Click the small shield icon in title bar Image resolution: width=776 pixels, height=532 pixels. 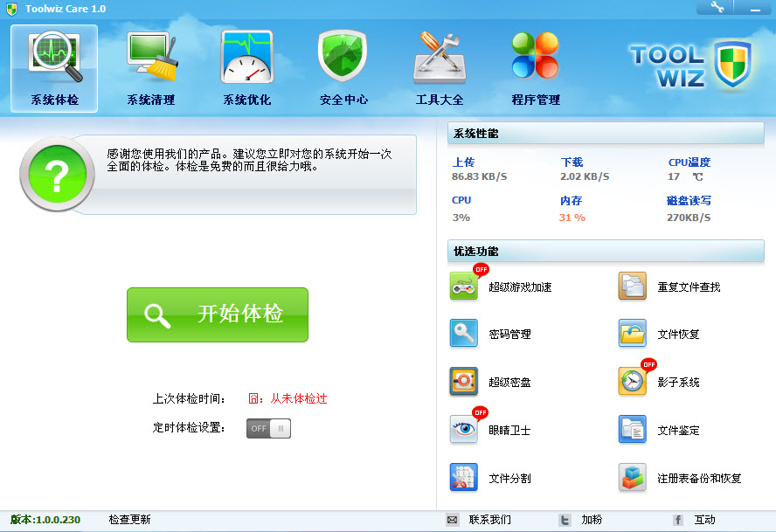tap(12, 9)
